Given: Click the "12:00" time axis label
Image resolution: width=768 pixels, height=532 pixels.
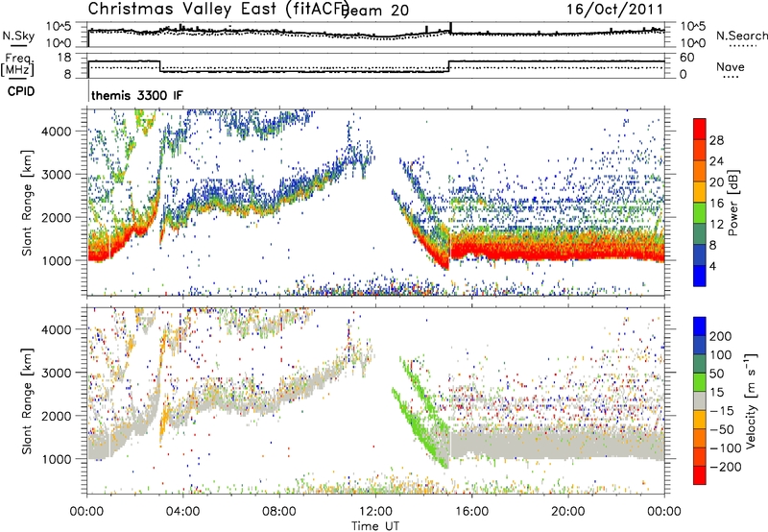Looking at the screenshot, I should point(375,512).
